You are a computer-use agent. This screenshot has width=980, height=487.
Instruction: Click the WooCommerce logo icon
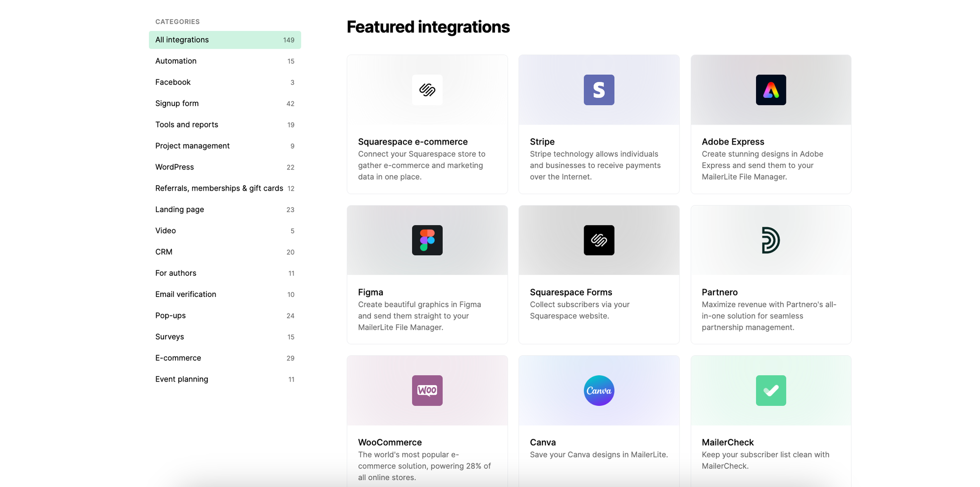tap(427, 390)
